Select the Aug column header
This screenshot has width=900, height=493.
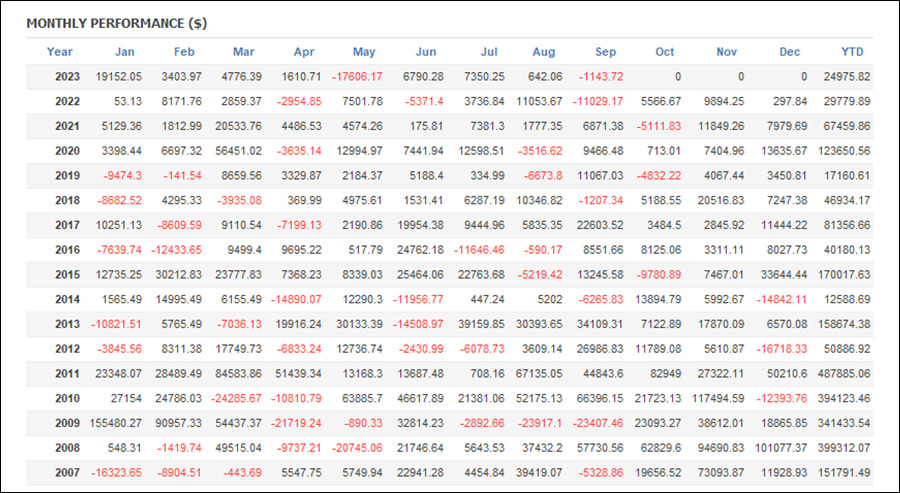click(544, 52)
